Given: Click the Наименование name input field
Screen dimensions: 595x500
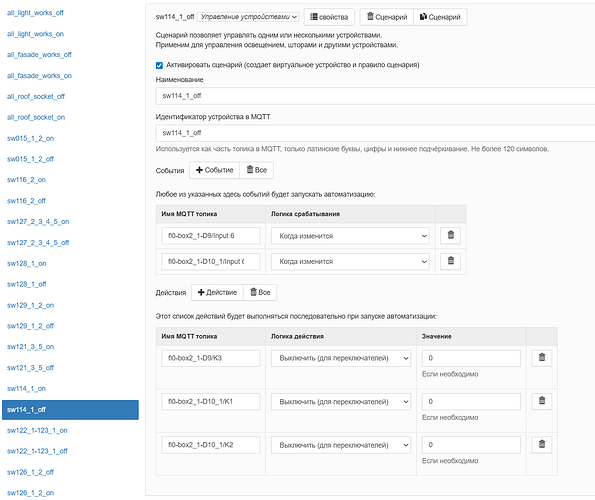Looking at the screenshot, I should pos(375,96).
